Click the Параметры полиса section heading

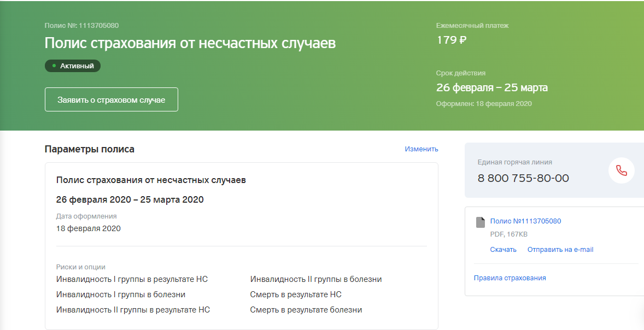pyautogui.click(x=89, y=149)
